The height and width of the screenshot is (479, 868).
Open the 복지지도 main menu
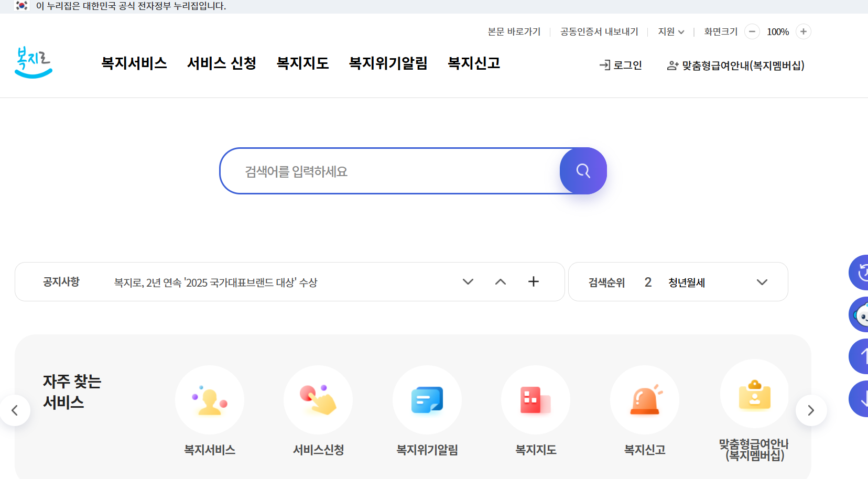point(302,63)
